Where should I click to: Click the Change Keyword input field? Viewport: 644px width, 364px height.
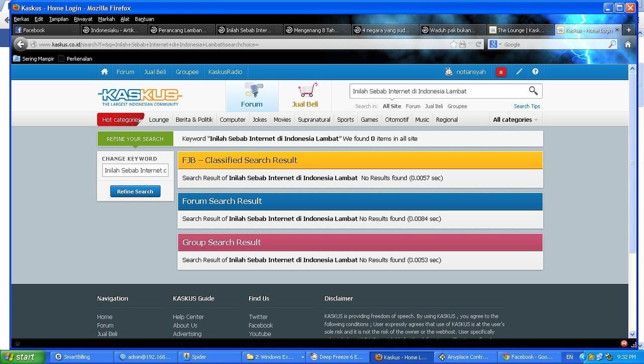click(x=135, y=171)
